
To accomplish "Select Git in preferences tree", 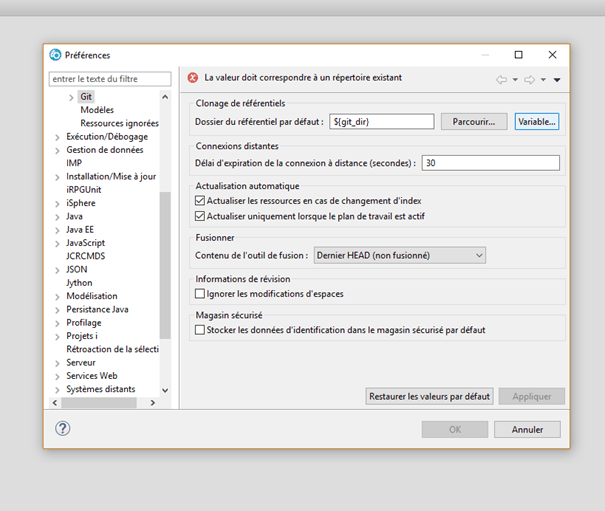I will point(86,96).
